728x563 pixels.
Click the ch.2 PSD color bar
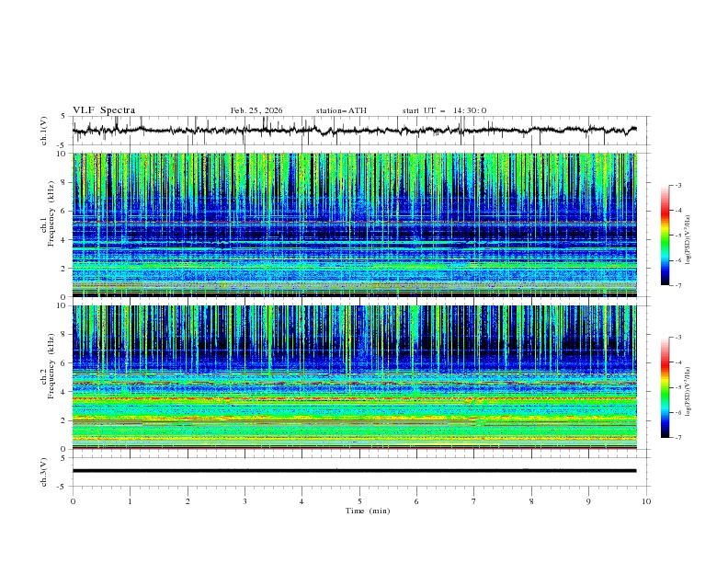[665, 387]
